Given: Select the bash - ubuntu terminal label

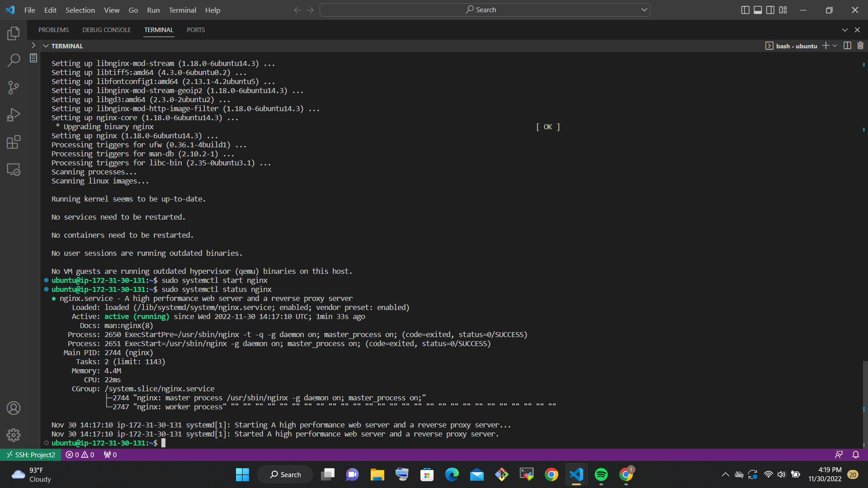Looking at the screenshot, I should [x=791, y=46].
